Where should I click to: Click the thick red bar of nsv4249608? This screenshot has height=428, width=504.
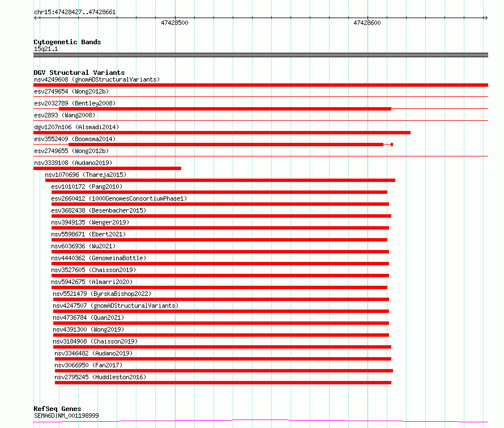(260, 85)
